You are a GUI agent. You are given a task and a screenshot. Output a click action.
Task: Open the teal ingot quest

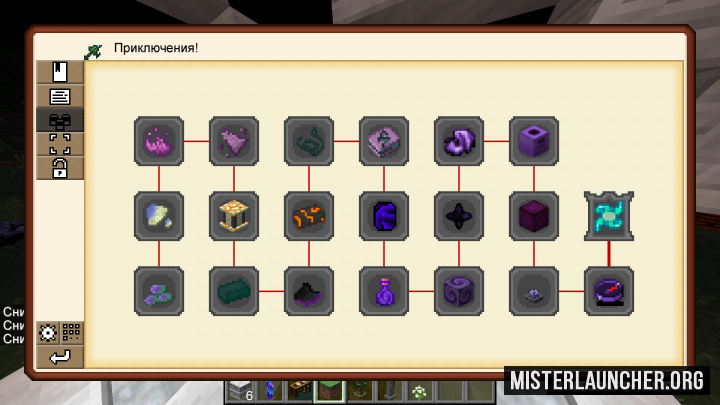pyautogui.click(x=234, y=291)
